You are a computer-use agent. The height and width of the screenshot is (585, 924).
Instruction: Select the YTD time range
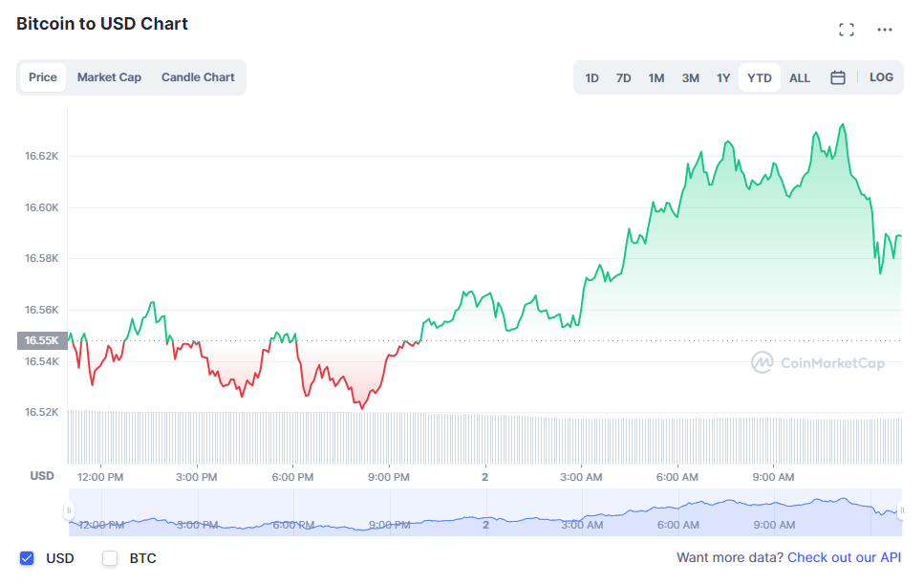[x=759, y=77]
